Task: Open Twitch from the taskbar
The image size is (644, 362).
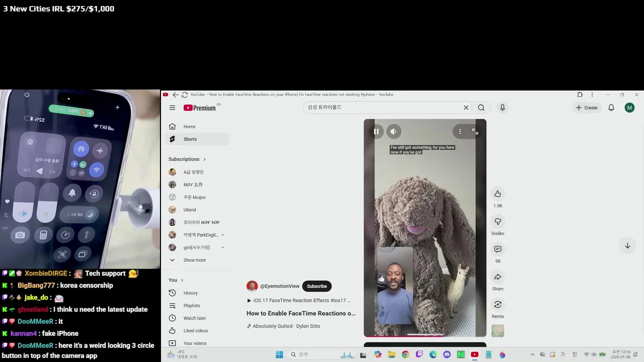Action: click(x=419, y=354)
